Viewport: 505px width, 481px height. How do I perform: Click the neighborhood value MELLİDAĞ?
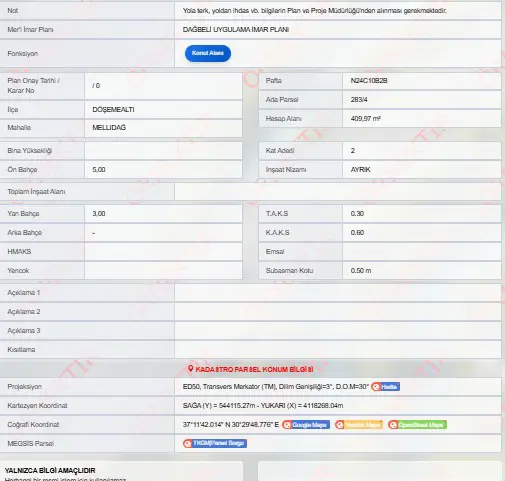[x=109, y=128]
